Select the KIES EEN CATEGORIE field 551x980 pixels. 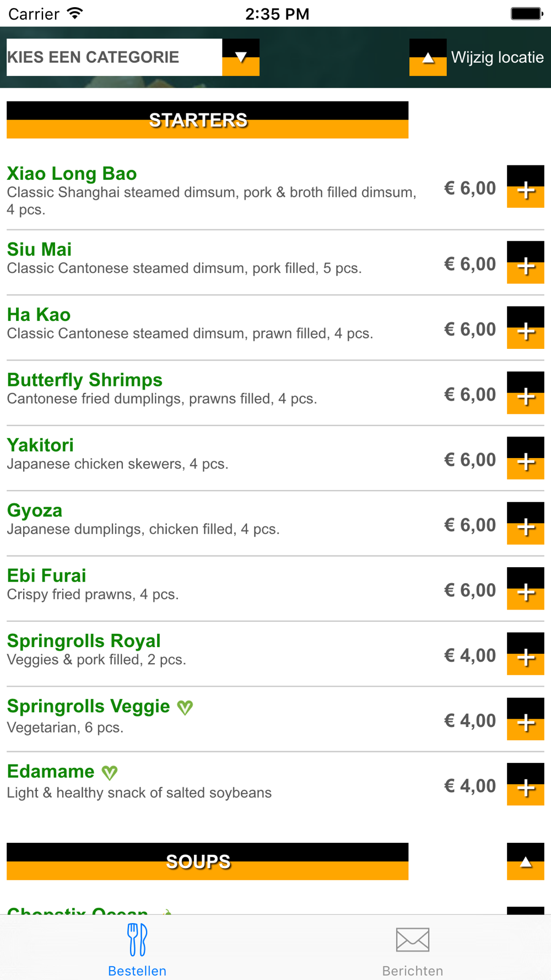point(114,57)
